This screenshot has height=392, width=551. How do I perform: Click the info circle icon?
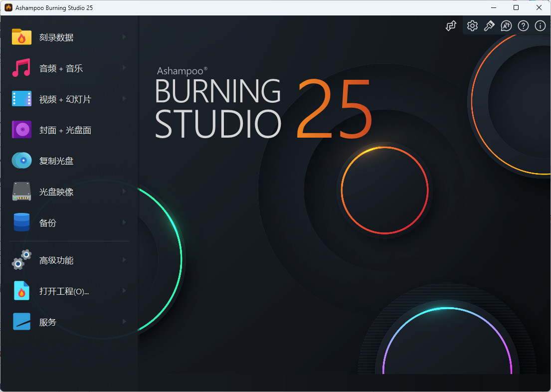tap(540, 25)
